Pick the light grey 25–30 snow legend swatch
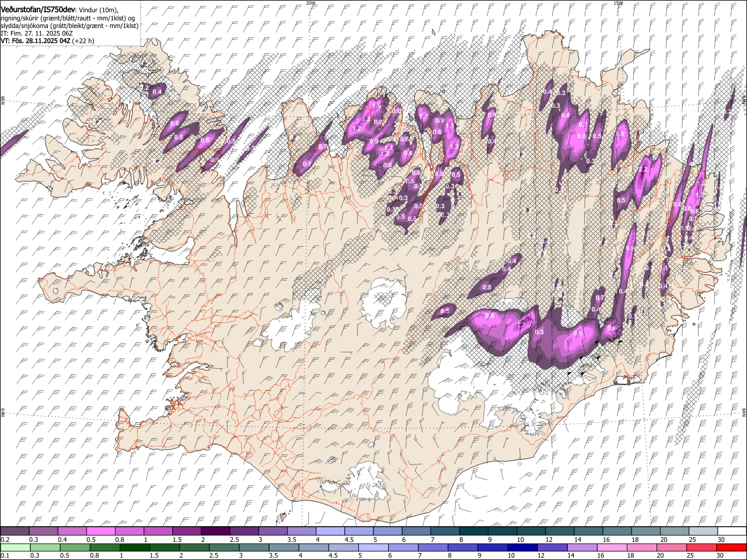This screenshot has height=560, width=747. [703, 531]
